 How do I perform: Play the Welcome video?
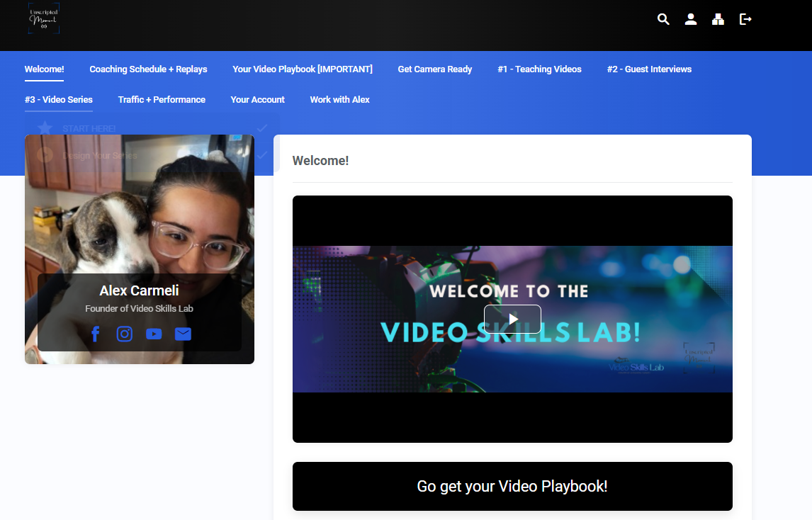(x=512, y=319)
